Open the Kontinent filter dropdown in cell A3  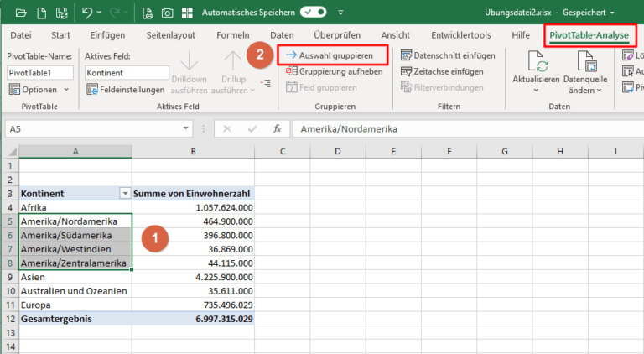pyautogui.click(x=125, y=194)
